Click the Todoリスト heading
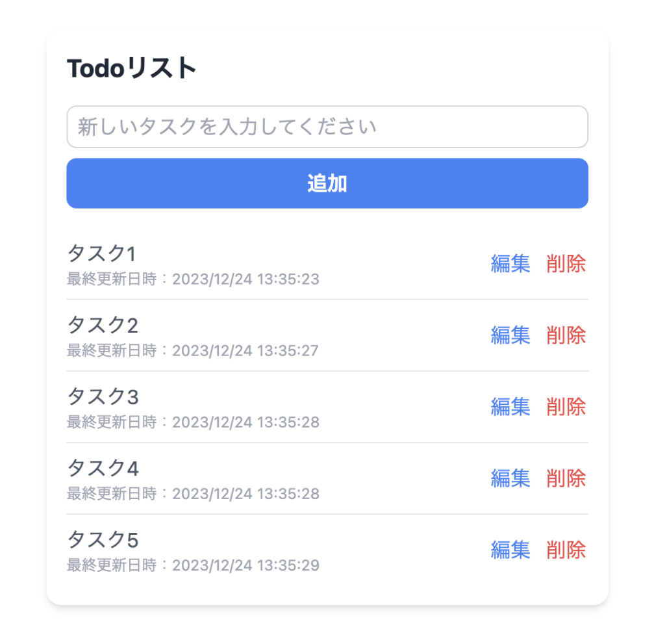 click(x=132, y=68)
